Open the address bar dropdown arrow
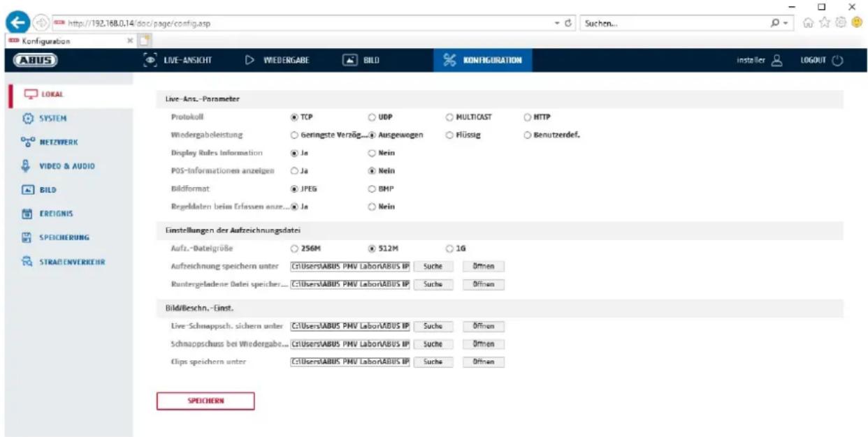Viewport: 868px width, 437px height. coord(557,23)
